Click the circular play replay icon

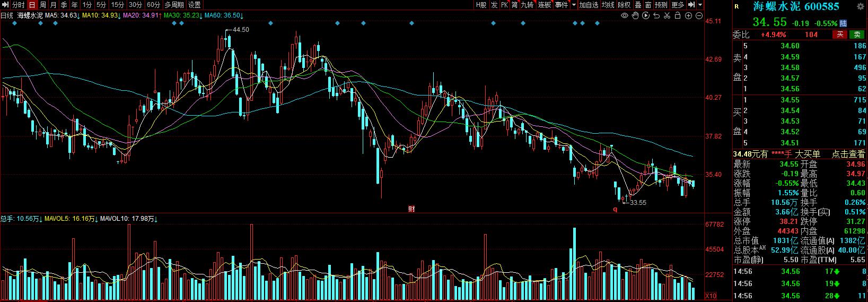(x=646, y=15)
